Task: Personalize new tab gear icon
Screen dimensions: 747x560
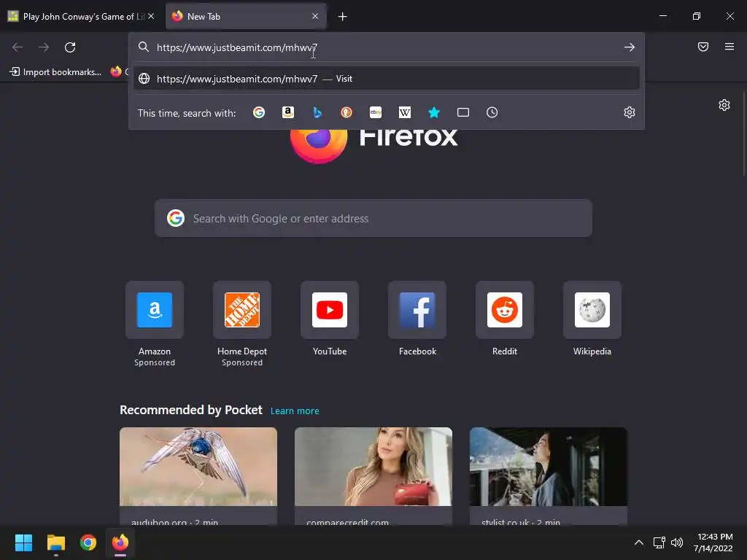Action: tap(724, 105)
